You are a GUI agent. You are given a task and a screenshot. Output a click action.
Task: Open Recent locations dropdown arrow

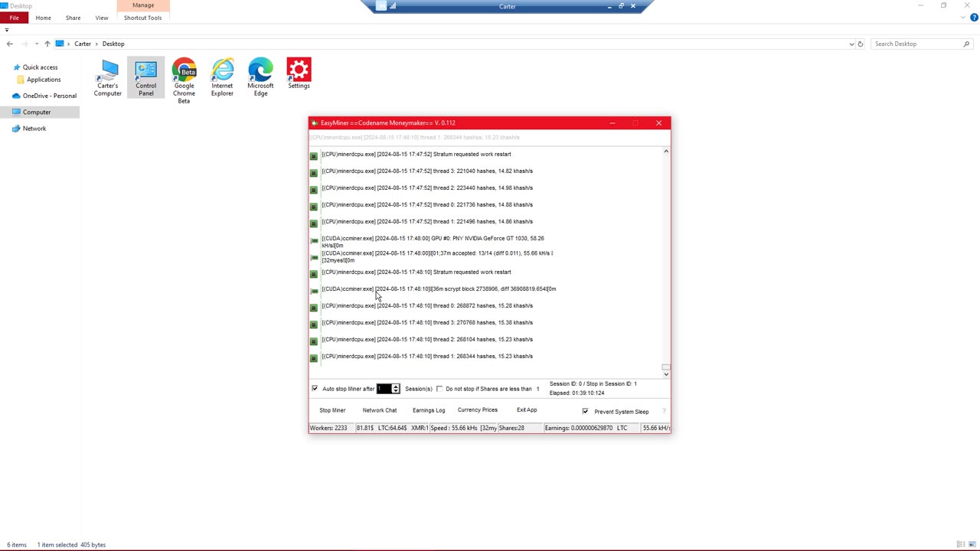pos(37,44)
